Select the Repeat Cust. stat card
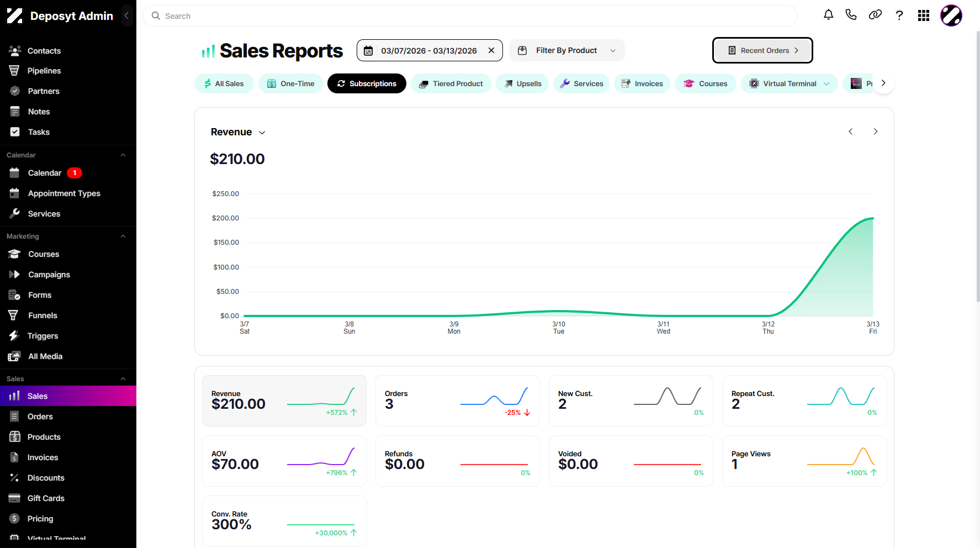Screen dimensions: 980x548 [x=804, y=401]
